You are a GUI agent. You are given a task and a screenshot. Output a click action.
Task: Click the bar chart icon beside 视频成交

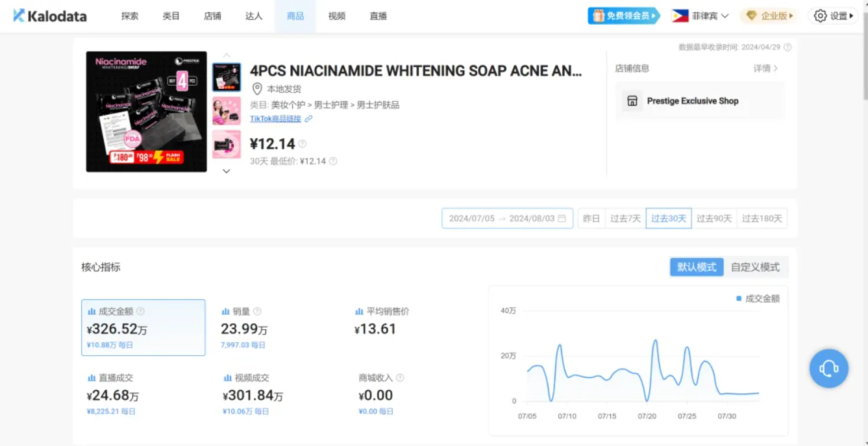(x=228, y=378)
